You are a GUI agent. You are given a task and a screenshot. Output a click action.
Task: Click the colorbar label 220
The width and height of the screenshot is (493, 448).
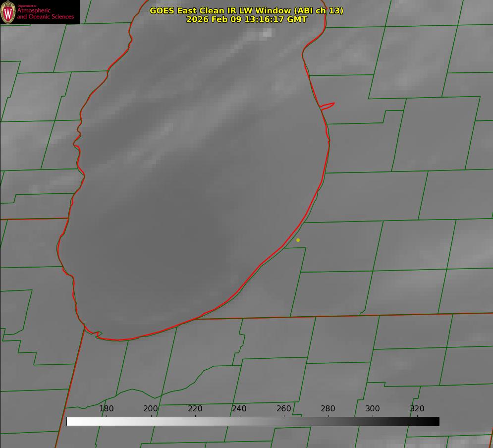[x=195, y=408]
